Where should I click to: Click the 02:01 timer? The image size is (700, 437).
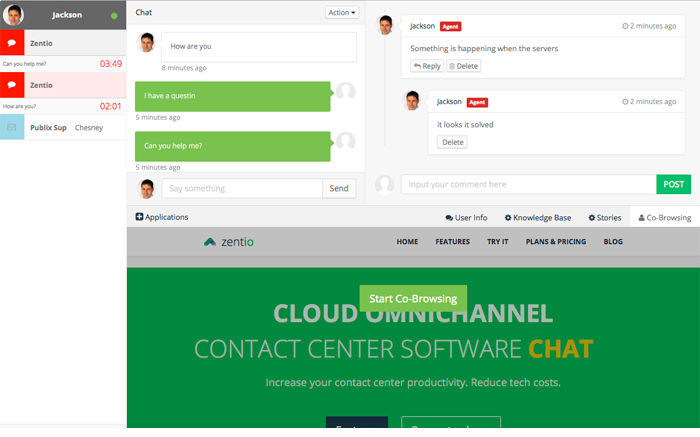pos(111,106)
